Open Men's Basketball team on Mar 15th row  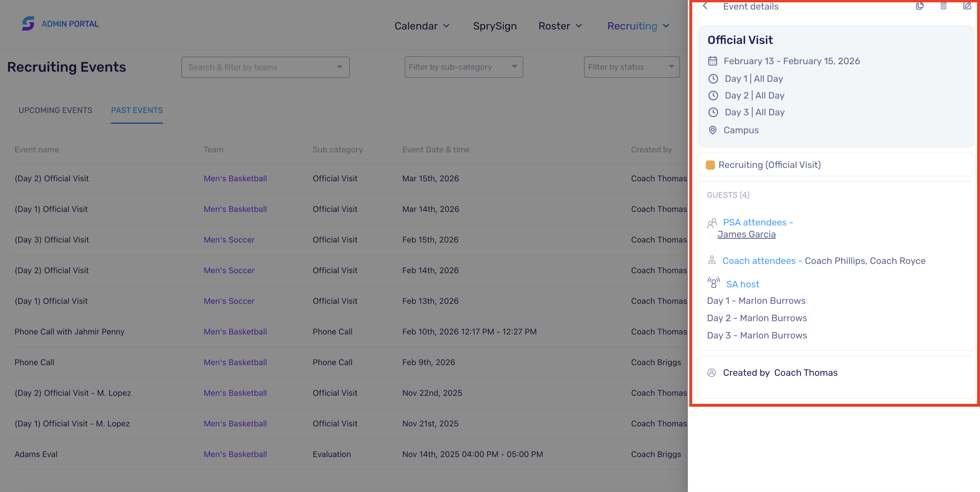click(235, 178)
